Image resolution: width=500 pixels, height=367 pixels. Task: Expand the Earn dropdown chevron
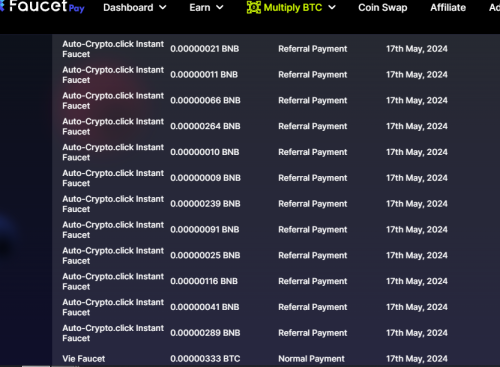[x=220, y=7]
